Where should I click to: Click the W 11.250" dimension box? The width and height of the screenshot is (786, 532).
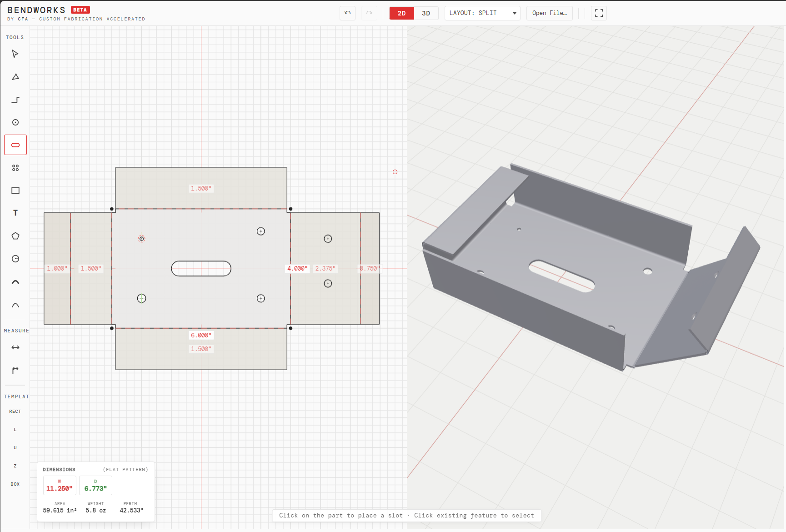tap(60, 486)
